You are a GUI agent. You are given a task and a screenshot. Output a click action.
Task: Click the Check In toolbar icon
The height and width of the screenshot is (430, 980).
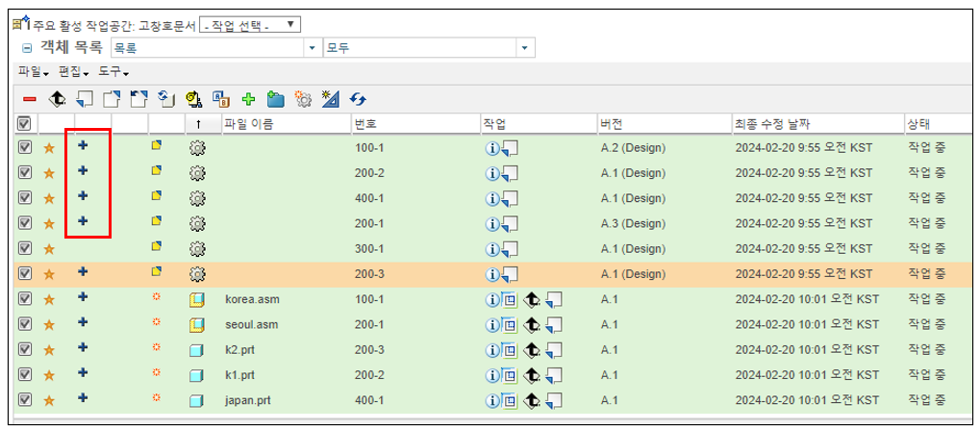point(85,99)
